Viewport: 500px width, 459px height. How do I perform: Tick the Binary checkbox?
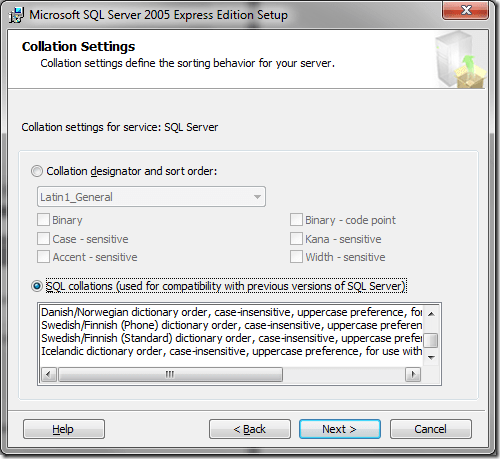[x=43, y=220]
